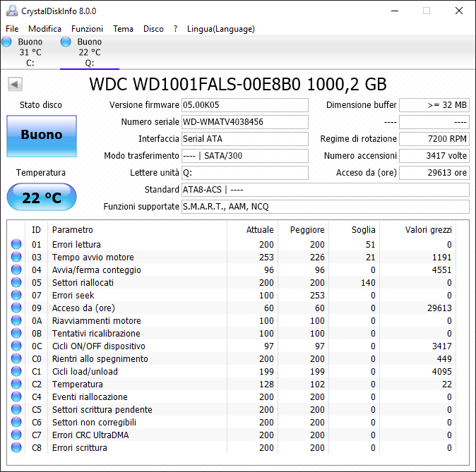The height and width of the screenshot is (472, 476).
Task: Open the Modifica menu
Action: tap(44, 29)
